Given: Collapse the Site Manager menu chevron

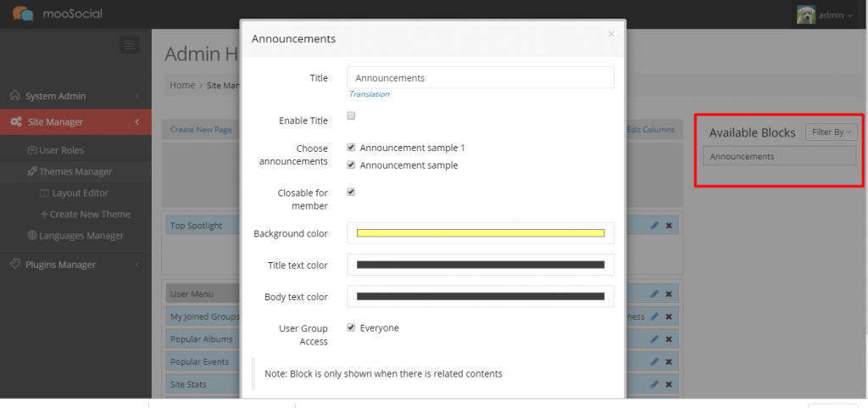Looking at the screenshot, I should tap(136, 122).
